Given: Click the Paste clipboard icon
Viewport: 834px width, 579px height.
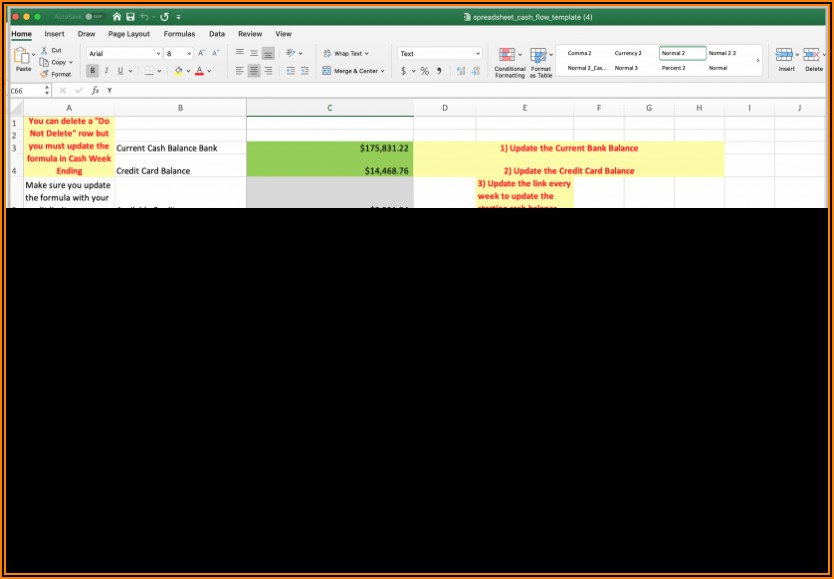Looking at the screenshot, I should coord(23,58).
